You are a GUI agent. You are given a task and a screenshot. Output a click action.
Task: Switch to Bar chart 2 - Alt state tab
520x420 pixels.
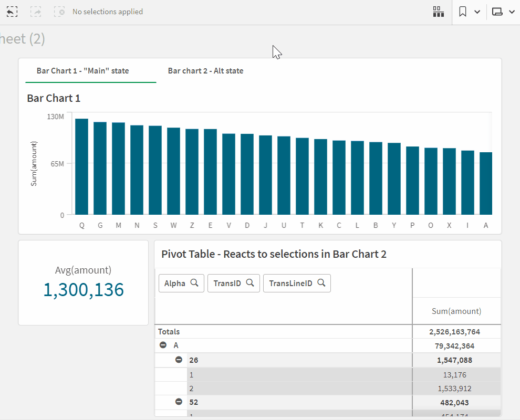tap(205, 70)
